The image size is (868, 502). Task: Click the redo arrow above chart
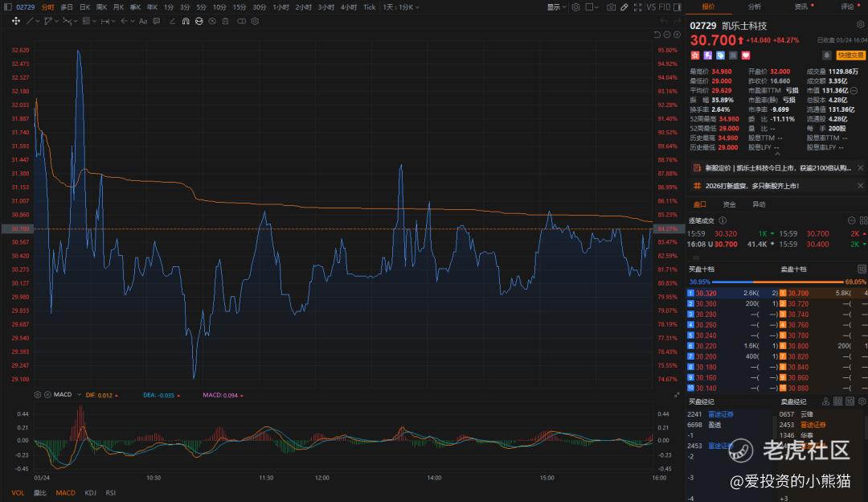tap(678, 21)
